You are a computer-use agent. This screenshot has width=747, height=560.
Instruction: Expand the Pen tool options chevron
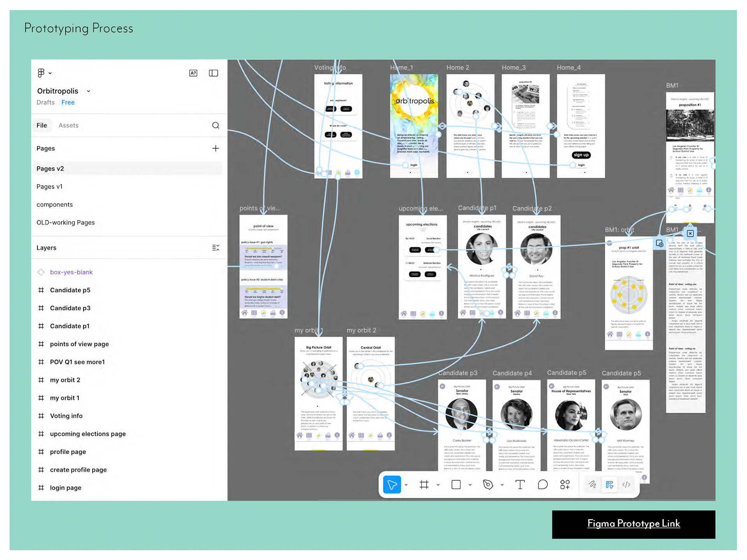502,485
